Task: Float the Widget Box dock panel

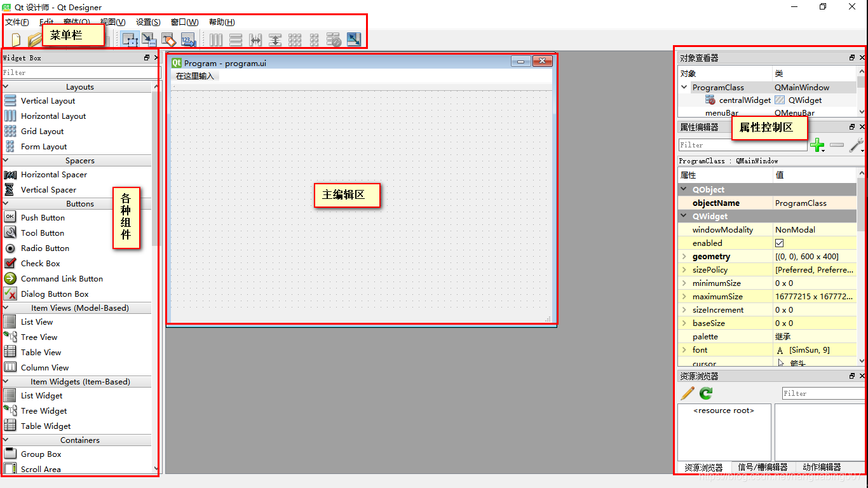Action: 147,58
